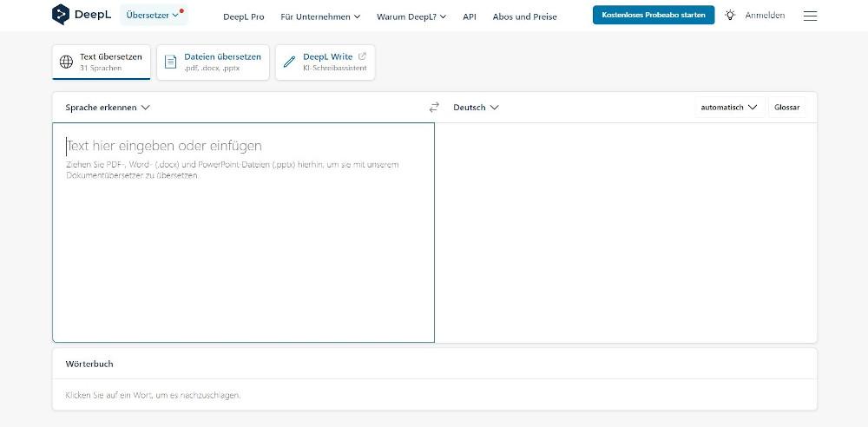Toggle the light bulb theme icon
868x427 pixels.
pyautogui.click(x=730, y=16)
